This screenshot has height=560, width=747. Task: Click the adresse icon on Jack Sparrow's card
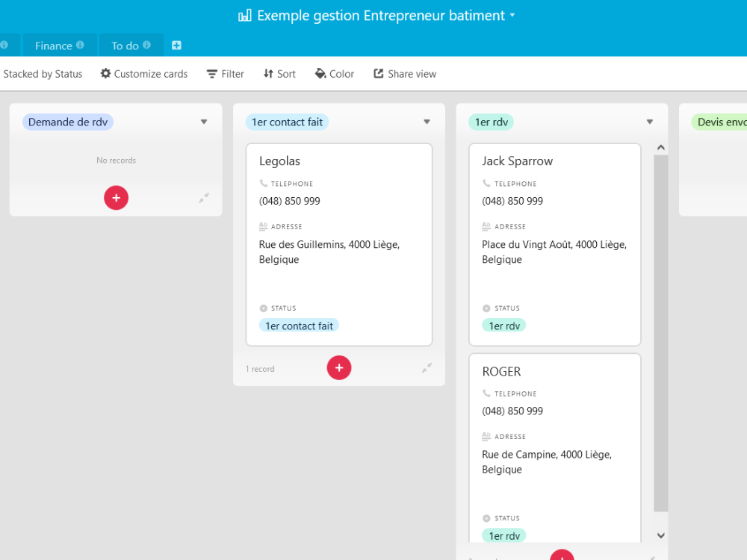[487, 226]
